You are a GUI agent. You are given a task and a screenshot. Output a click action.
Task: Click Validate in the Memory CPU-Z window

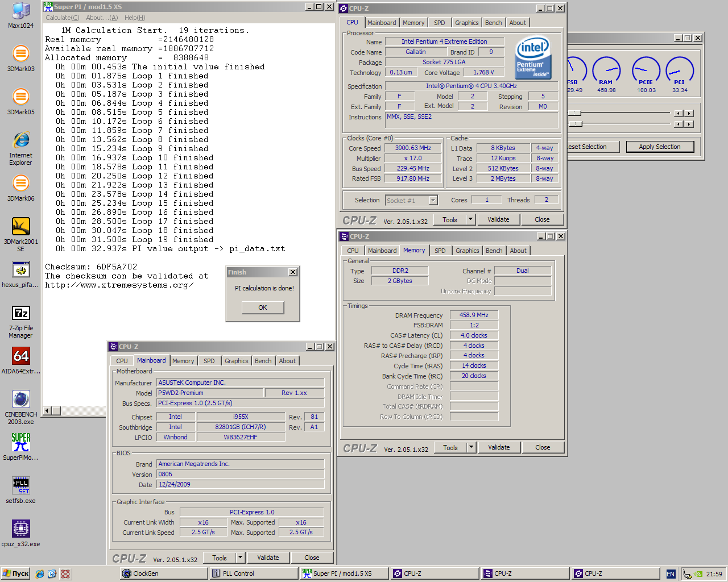499,447
